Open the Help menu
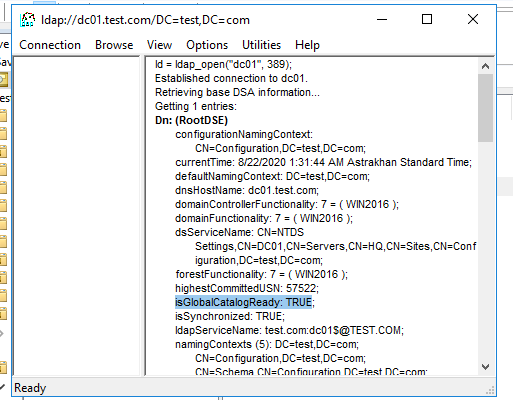The height and width of the screenshot is (400, 513). [307, 45]
